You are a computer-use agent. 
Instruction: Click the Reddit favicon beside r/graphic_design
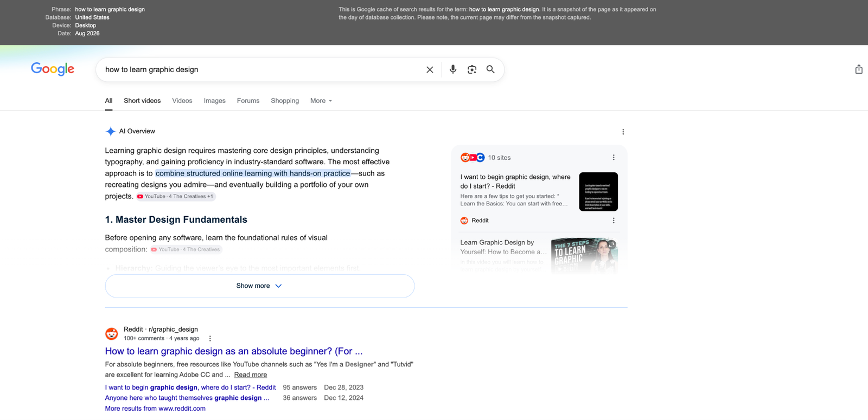(x=112, y=333)
